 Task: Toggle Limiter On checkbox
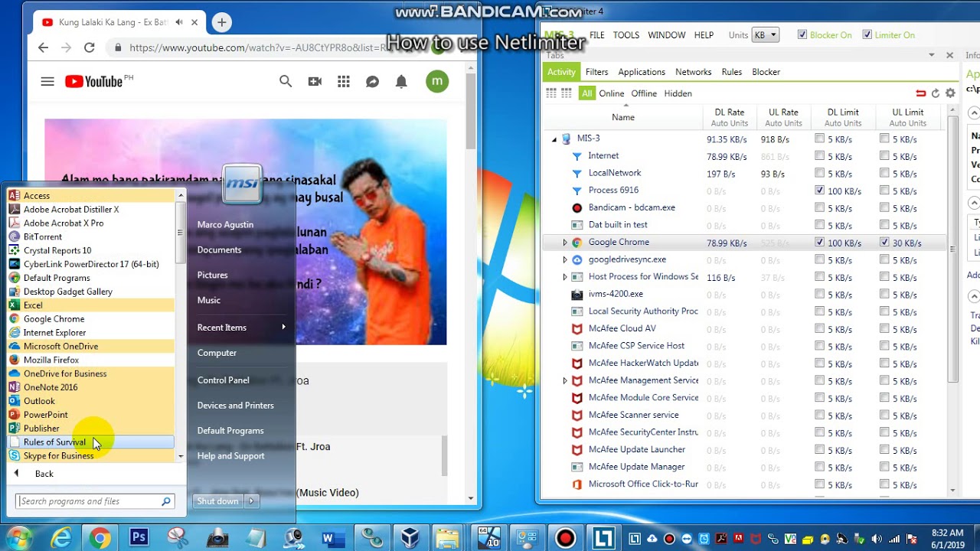pyautogui.click(x=867, y=35)
